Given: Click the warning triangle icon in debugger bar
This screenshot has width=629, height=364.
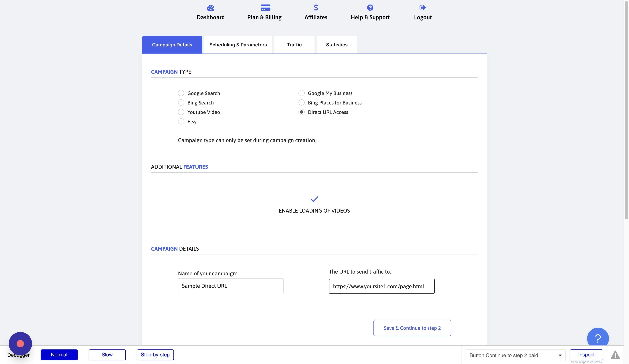Looking at the screenshot, I should pyautogui.click(x=615, y=355).
